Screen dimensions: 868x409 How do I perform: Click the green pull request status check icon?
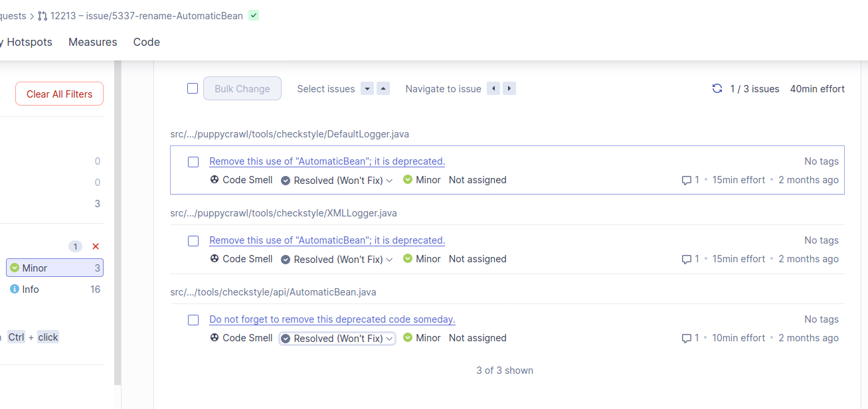(x=254, y=15)
